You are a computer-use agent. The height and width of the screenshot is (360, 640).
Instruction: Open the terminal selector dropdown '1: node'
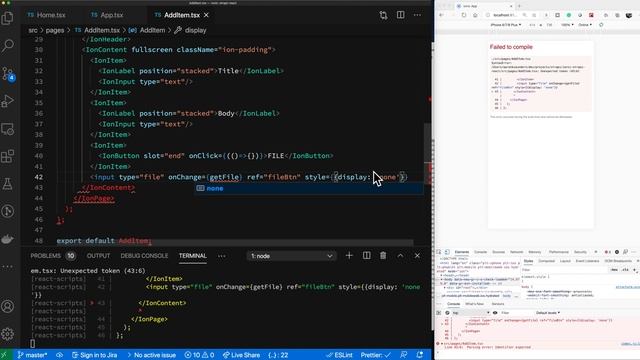[291, 256]
